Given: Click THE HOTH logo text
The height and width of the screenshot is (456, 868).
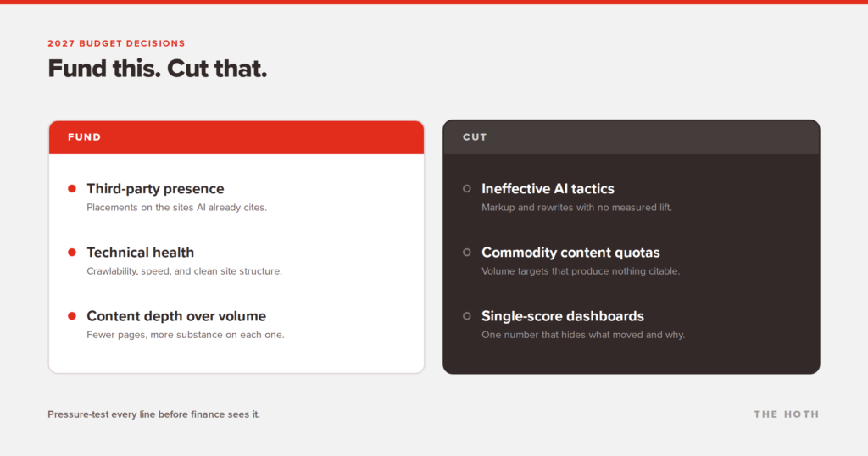Looking at the screenshot, I should click(x=786, y=414).
